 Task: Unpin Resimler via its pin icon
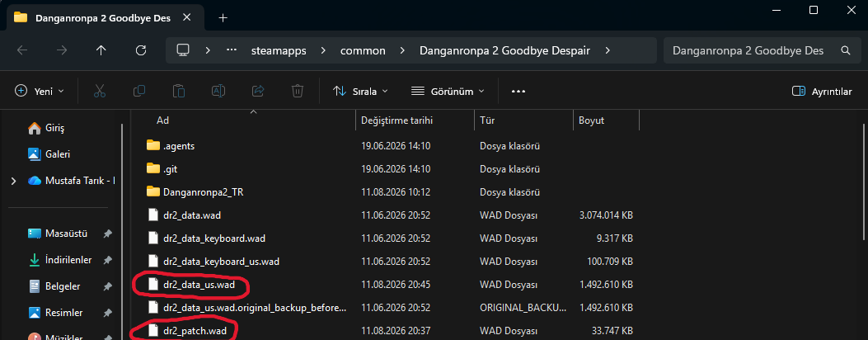click(x=108, y=312)
